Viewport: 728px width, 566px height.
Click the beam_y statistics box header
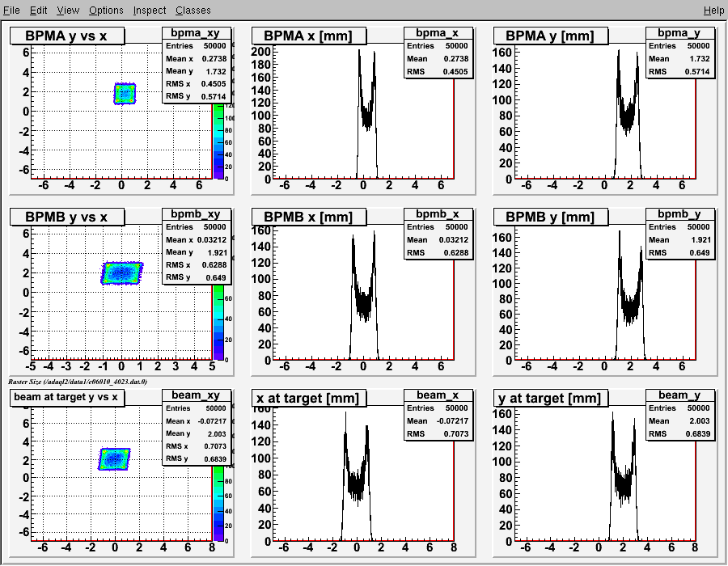point(679,395)
